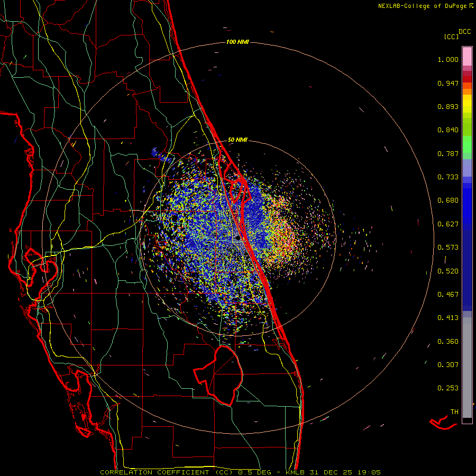
Task: Click the 50 NMI range ring label
Action: coord(237,140)
